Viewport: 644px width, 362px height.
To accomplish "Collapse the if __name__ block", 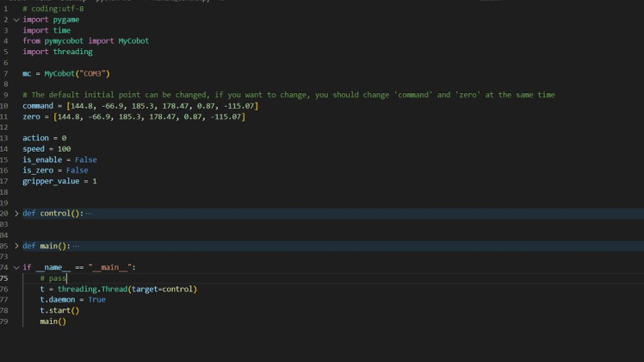I will tap(16, 267).
